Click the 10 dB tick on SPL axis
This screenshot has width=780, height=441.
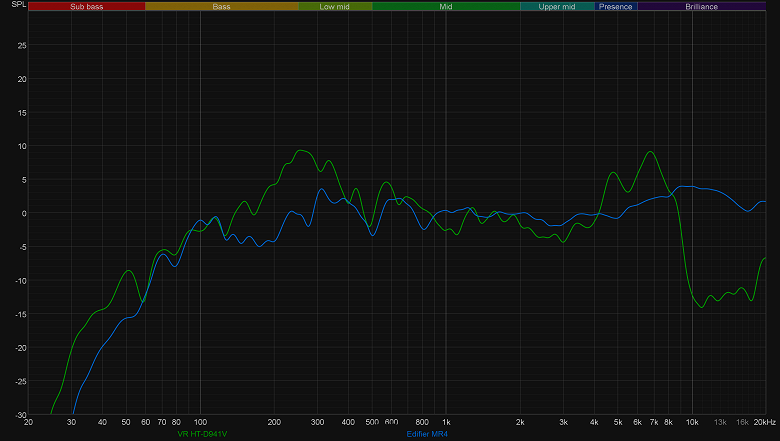tap(22, 146)
